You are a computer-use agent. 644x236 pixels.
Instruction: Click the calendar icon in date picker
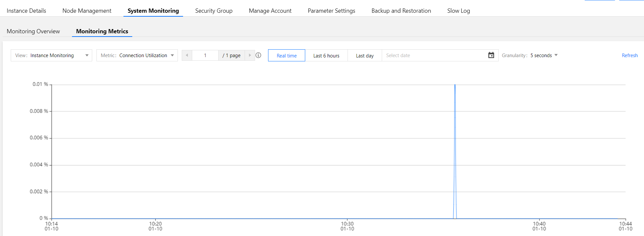tap(491, 55)
